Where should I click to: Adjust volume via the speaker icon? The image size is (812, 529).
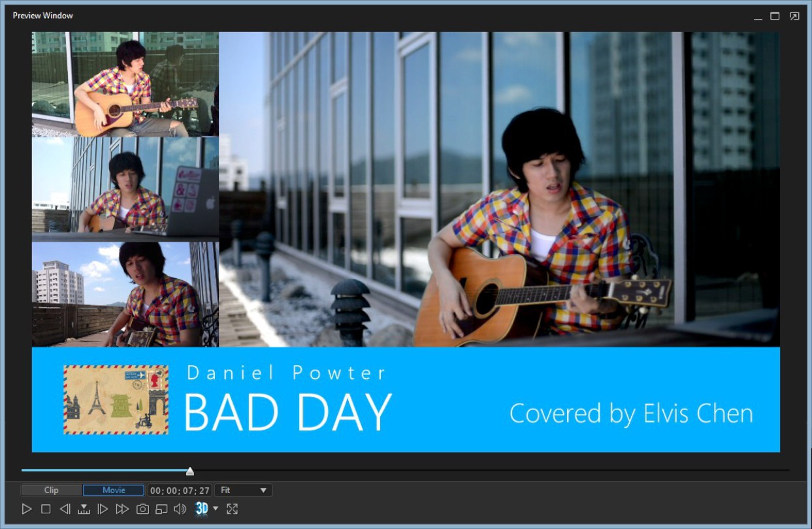(180, 509)
